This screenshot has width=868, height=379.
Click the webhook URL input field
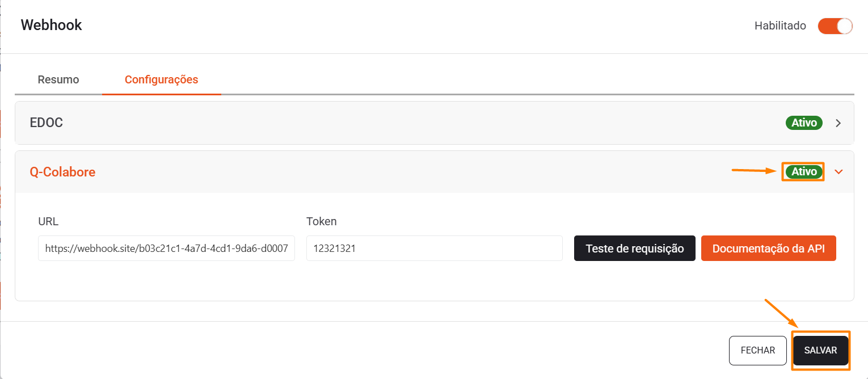pos(166,249)
